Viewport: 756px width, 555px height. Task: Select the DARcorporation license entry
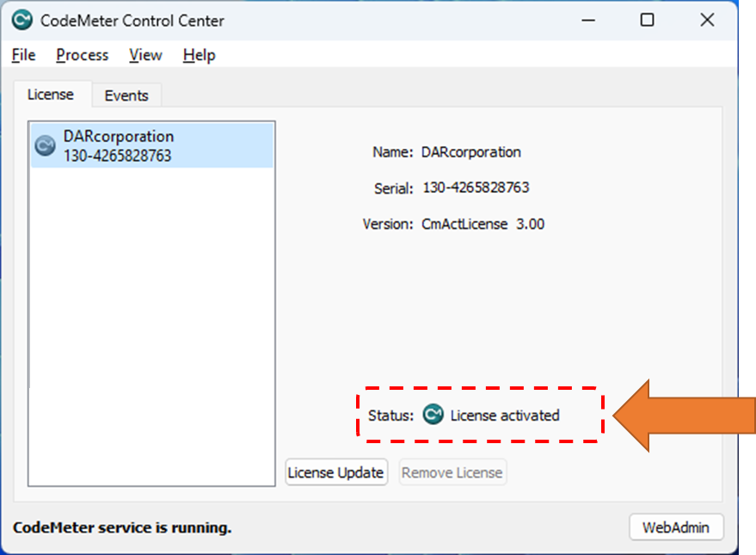coord(152,145)
